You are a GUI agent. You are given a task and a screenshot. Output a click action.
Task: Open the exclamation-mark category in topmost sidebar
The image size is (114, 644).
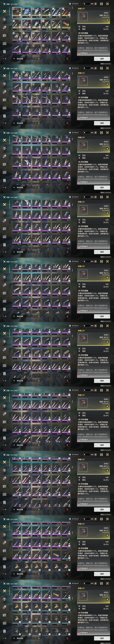pyautogui.click(x=4, y=52)
